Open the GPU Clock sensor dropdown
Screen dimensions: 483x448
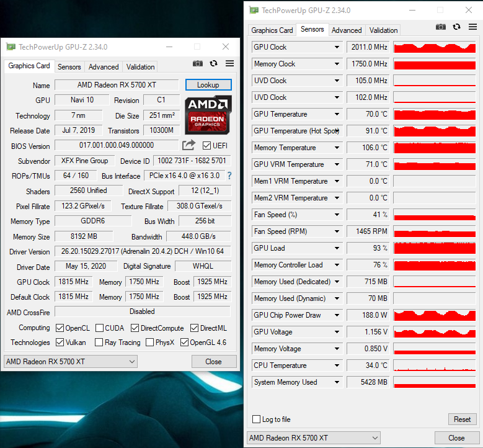tap(337, 47)
